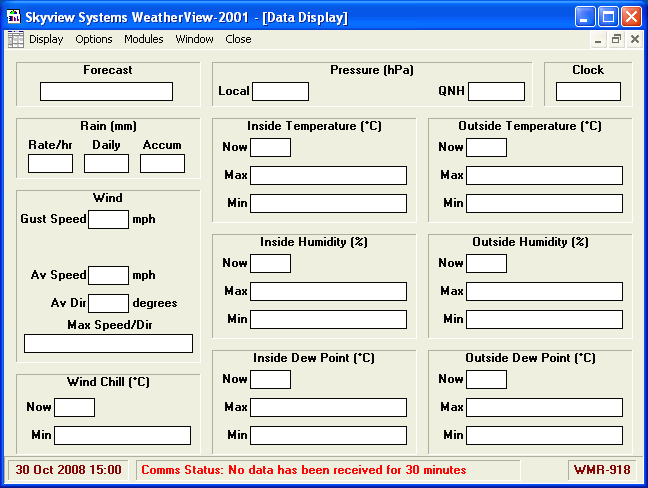Click the "Inside Humidity (%)" heading
Viewport: 648px width, 488px height.
click(x=314, y=242)
